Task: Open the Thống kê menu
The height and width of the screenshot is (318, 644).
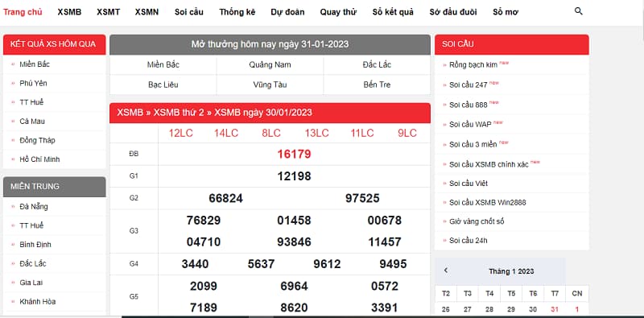Action: 237,12
